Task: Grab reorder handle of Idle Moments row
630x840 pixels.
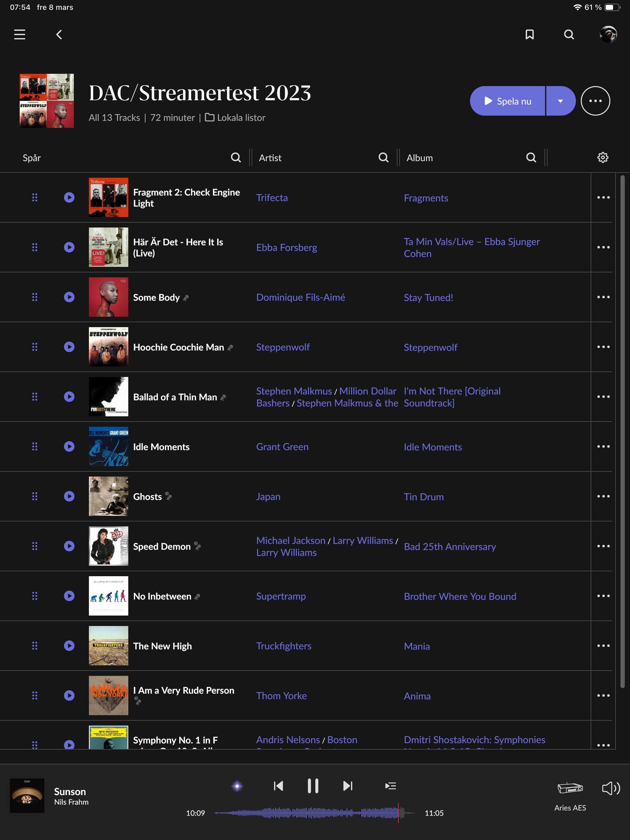Action: coord(34,446)
